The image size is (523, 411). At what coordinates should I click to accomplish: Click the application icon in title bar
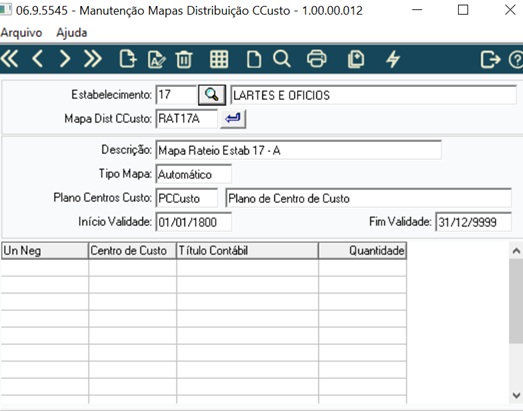click(x=6, y=10)
